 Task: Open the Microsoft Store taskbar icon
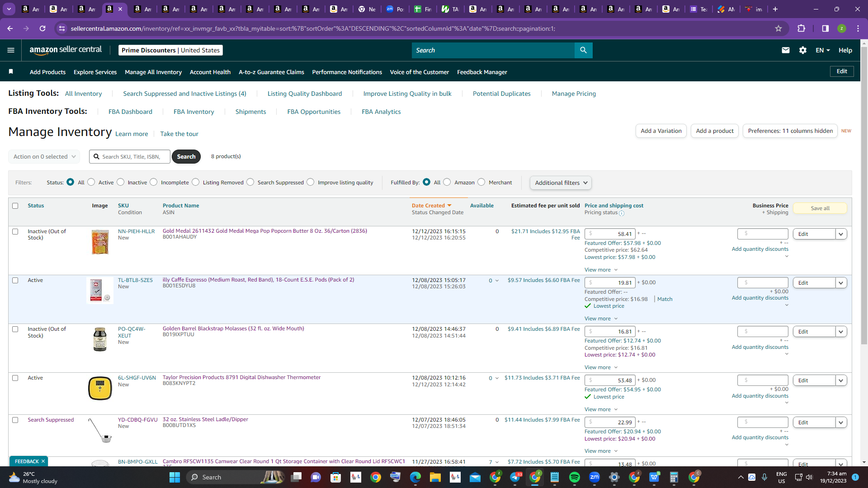(335, 477)
